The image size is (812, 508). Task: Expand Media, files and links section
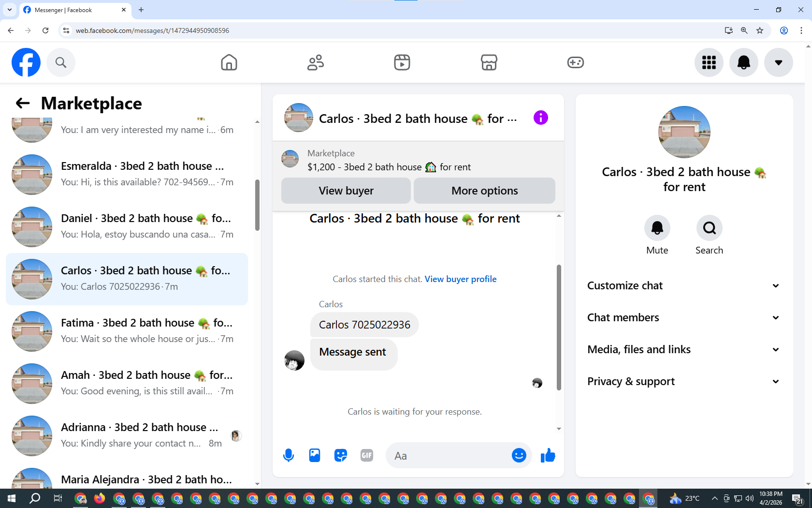click(684, 349)
